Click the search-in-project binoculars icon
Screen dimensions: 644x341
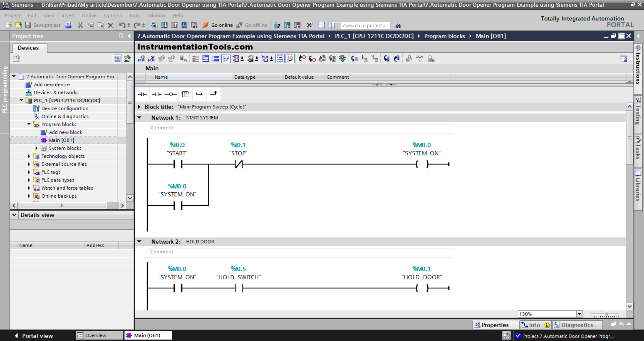[x=397, y=25]
